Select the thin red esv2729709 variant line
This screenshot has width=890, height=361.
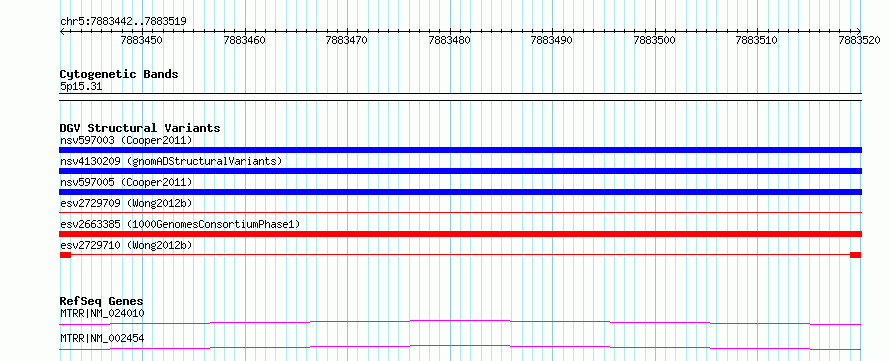(460, 213)
